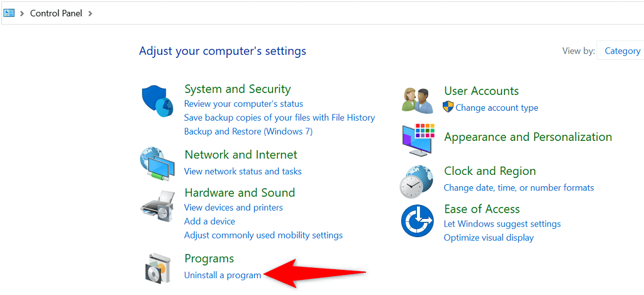Click Uninstall a program link
This screenshot has width=644, height=295.
coord(222,275)
